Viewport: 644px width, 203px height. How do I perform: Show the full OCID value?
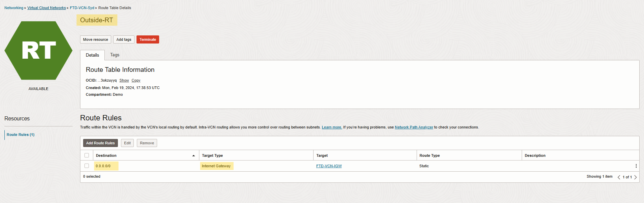click(x=124, y=80)
